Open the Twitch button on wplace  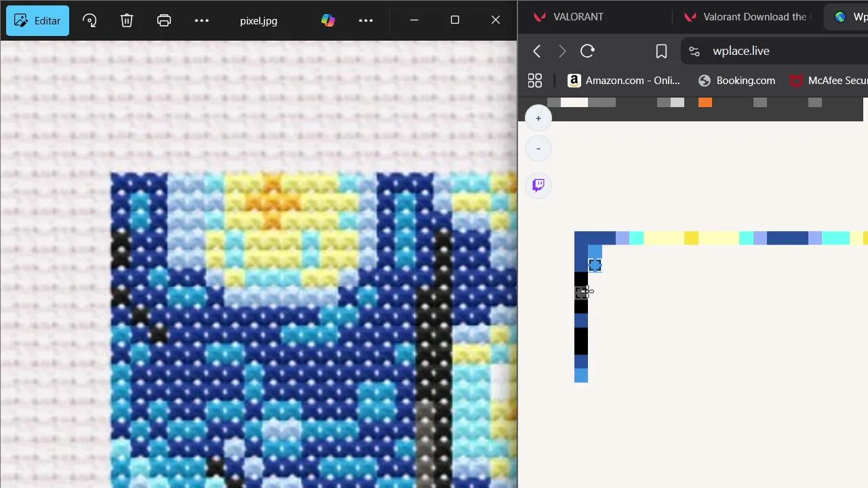click(538, 185)
